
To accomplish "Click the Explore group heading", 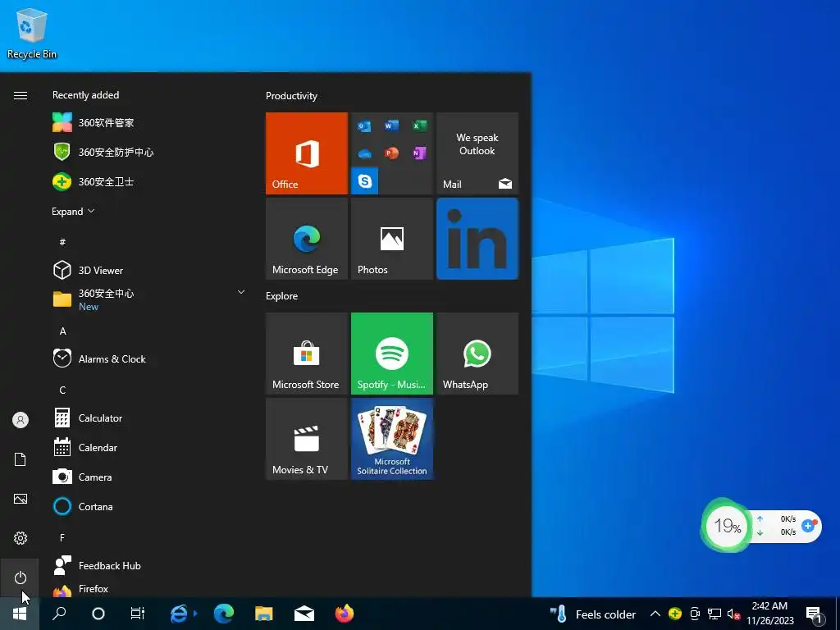I will (282, 296).
